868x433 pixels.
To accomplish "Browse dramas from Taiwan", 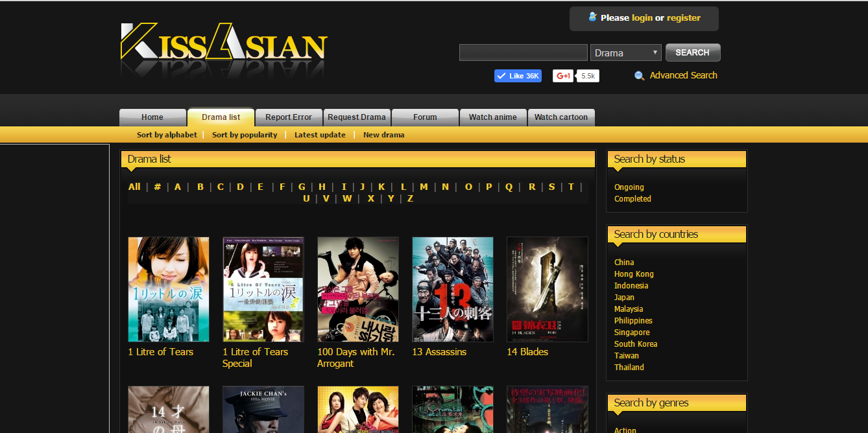I will coord(627,356).
